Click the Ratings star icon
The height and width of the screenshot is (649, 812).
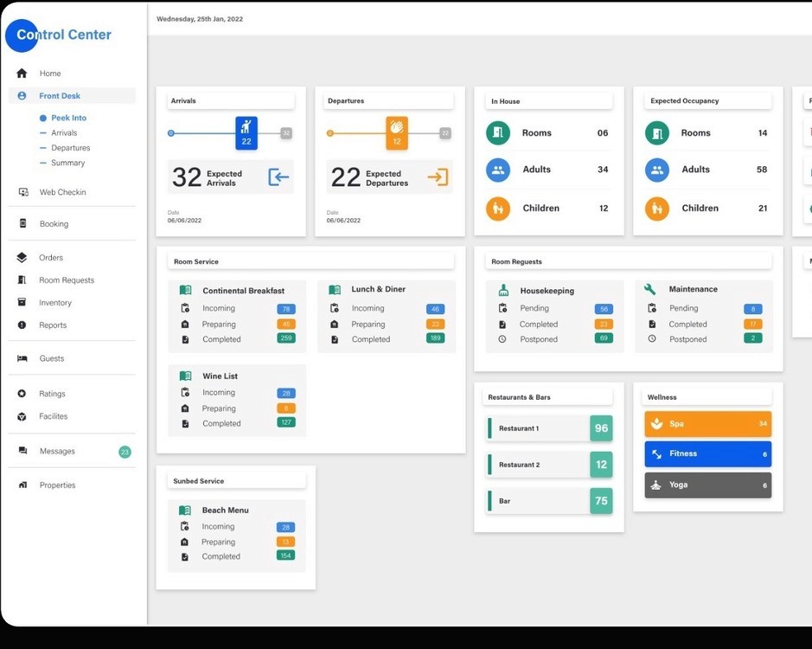pyautogui.click(x=22, y=394)
